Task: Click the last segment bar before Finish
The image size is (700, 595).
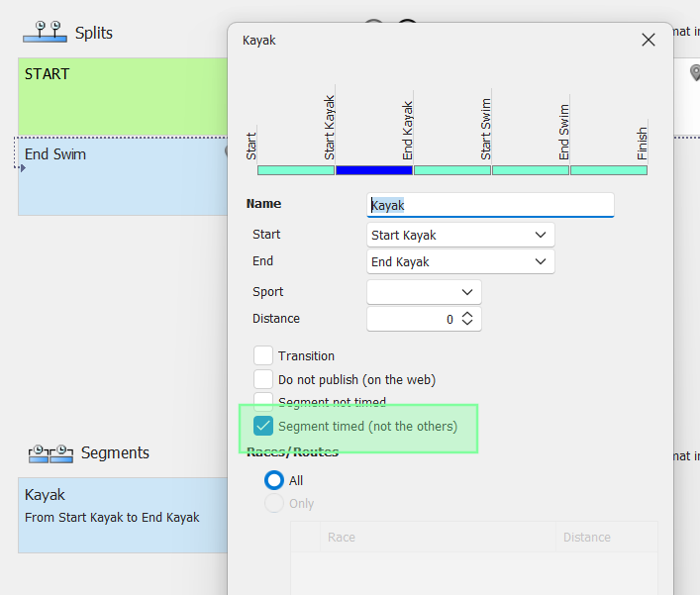Action: coord(609,170)
